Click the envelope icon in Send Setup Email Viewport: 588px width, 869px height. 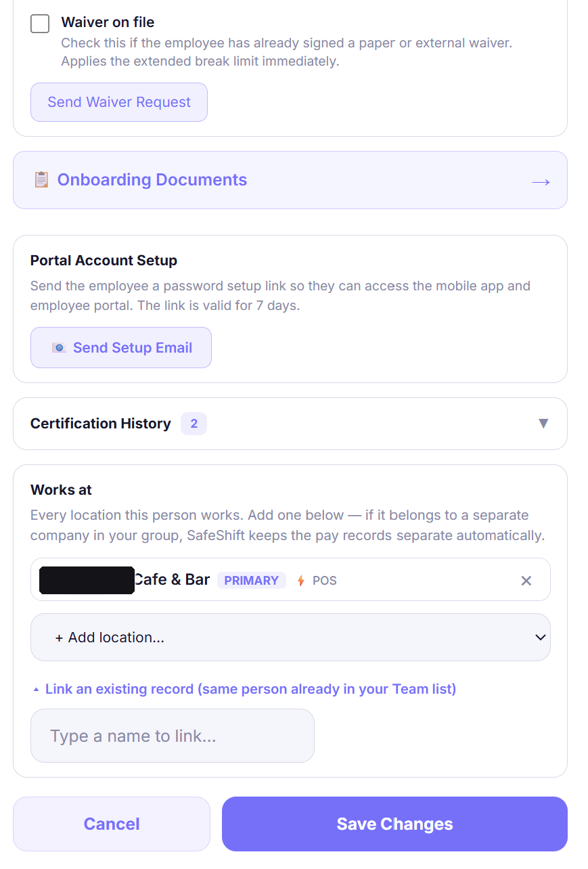coord(59,348)
